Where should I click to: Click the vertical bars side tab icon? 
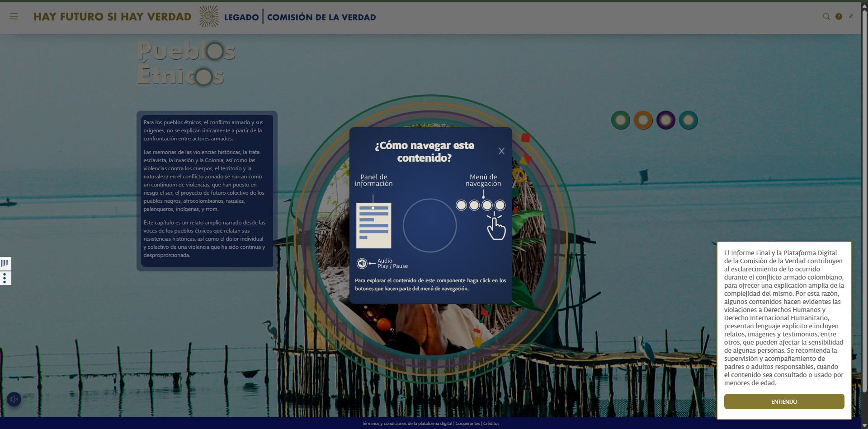[x=5, y=263]
